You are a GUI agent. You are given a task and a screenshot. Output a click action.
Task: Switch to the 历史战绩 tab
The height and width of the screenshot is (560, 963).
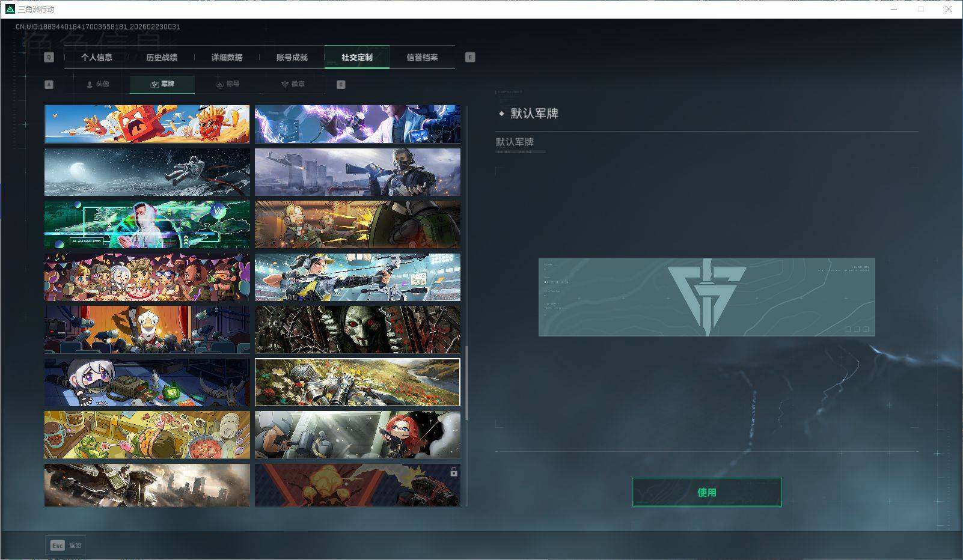coord(162,57)
